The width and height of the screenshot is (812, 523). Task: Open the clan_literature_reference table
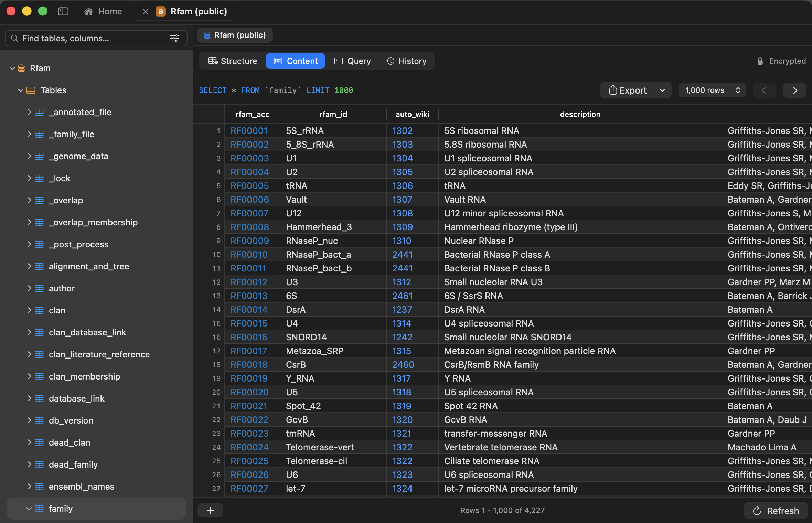click(99, 354)
